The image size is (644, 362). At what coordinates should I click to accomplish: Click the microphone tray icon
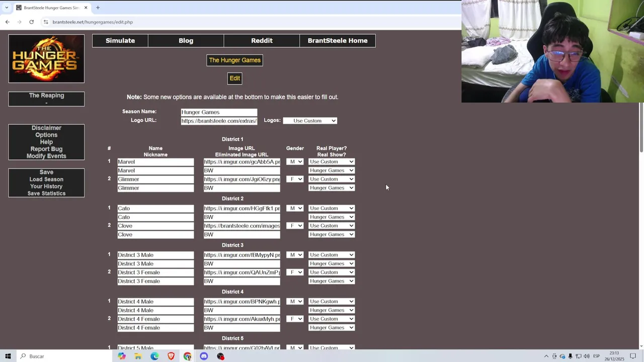point(571,356)
